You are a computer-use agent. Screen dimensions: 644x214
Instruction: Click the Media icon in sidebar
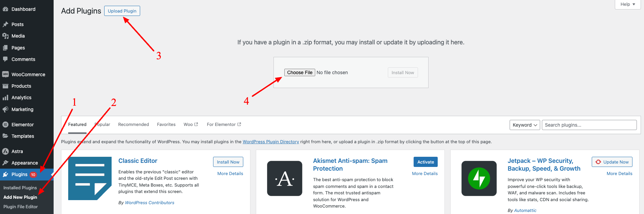point(5,36)
